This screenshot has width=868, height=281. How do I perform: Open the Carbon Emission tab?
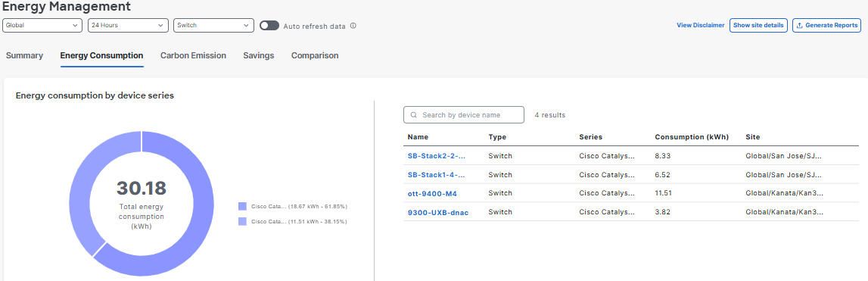click(193, 55)
